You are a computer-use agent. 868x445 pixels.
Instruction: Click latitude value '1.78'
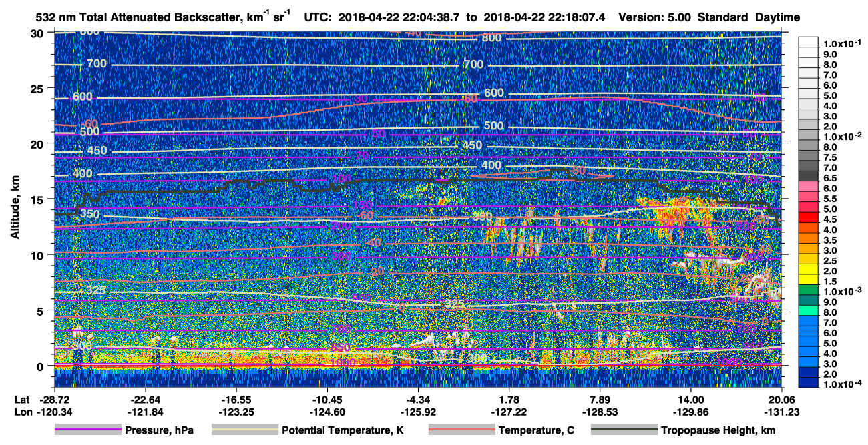509,399
